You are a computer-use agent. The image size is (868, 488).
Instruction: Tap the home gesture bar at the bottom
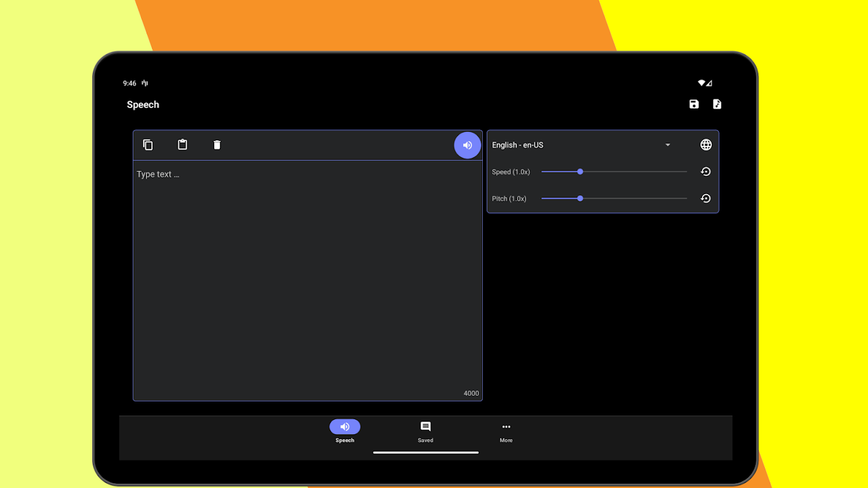[425, 453]
